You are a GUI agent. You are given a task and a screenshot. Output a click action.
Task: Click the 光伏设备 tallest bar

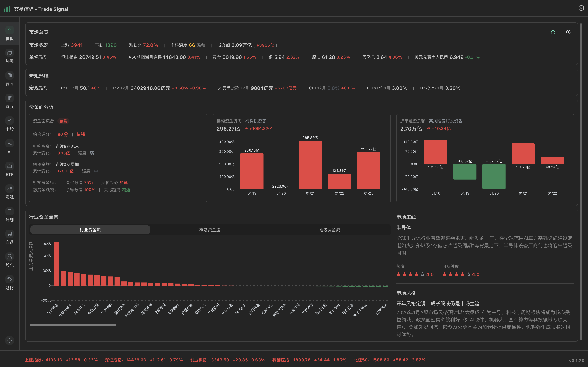click(57, 263)
